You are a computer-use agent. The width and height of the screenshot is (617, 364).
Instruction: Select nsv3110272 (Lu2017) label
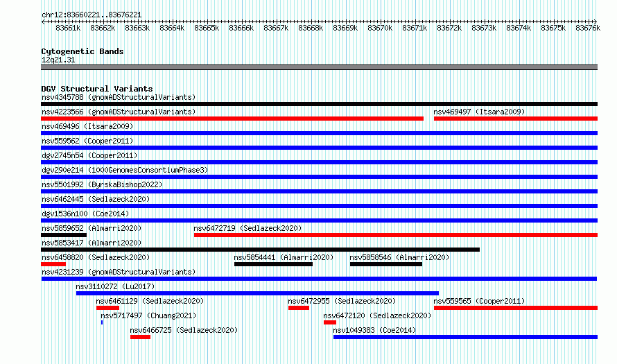pos(115,286)
